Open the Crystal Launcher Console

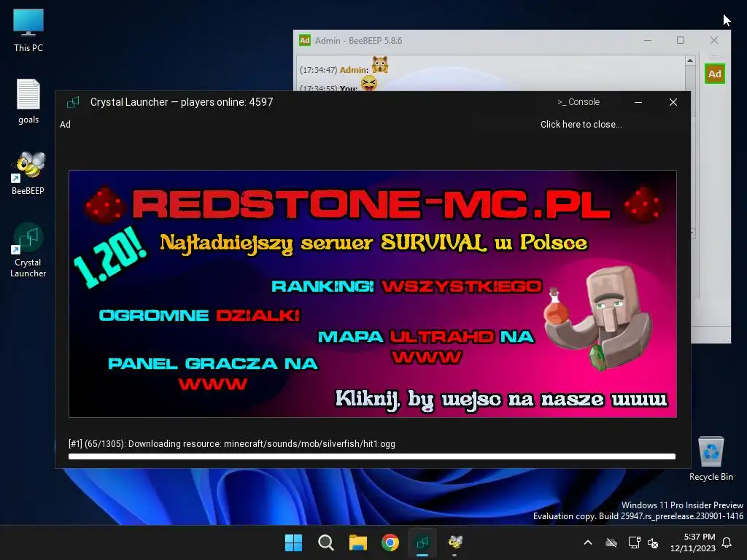(578, 102)
